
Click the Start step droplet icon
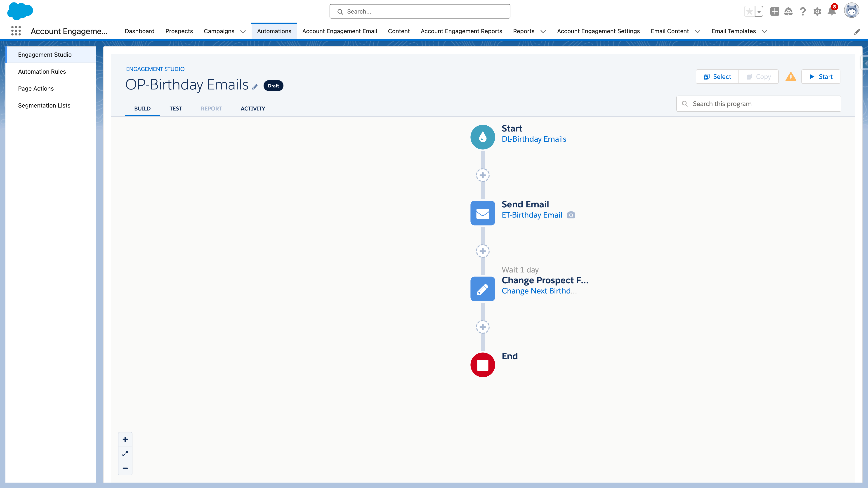click(x=483, y=137)
